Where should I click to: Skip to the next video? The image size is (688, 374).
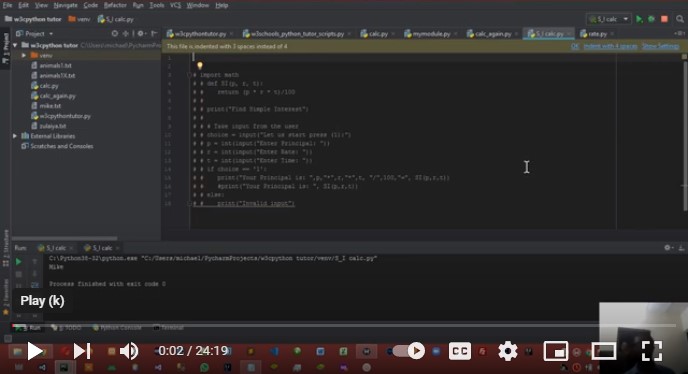(x=82, y=351)
